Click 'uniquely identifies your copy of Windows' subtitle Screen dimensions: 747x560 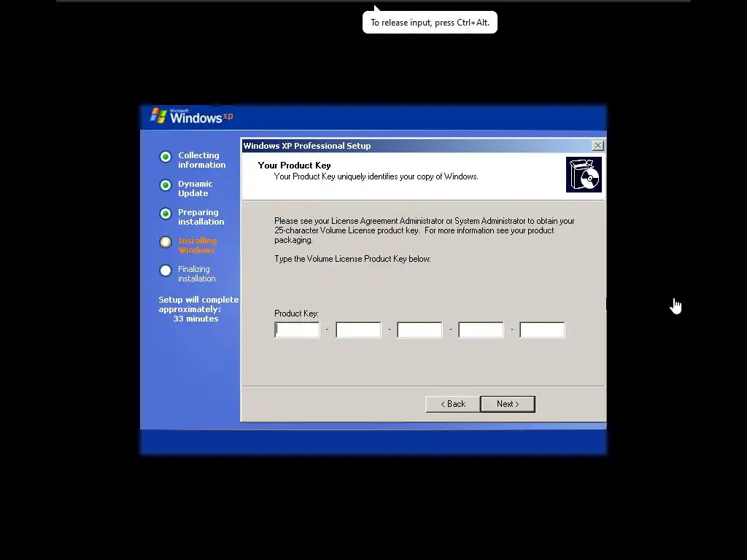407,176
